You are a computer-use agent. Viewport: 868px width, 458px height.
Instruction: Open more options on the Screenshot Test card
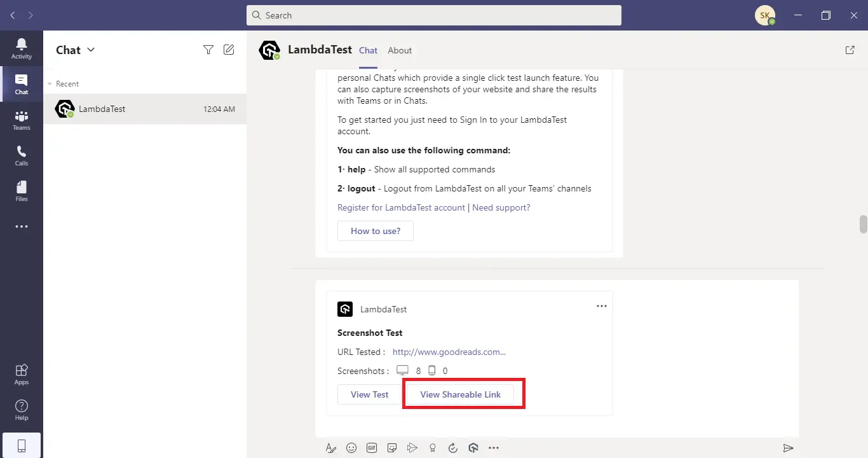(601, 305)
